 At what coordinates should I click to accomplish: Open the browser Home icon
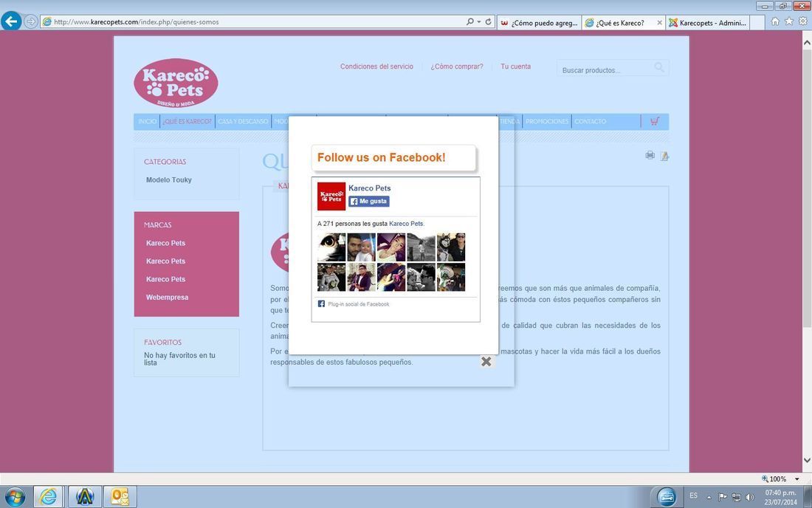pyautogui.click(x=774, y=21)
